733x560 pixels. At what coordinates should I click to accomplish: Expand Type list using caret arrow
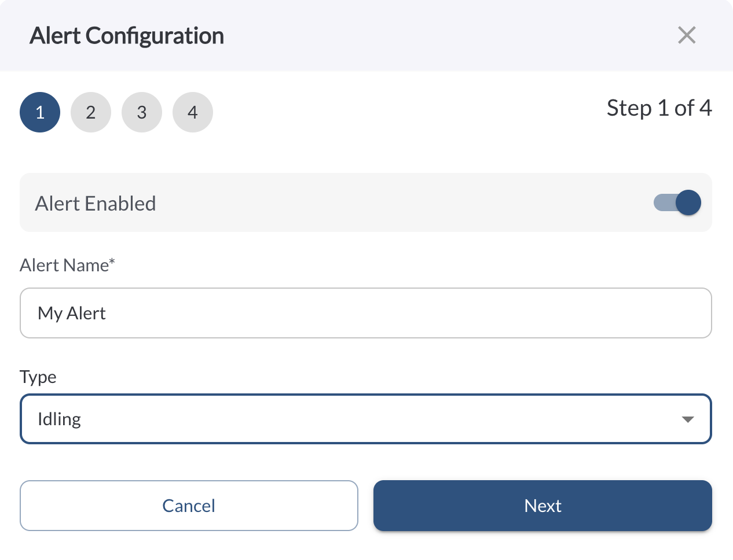pyautogui.click(x=688, y=419)
